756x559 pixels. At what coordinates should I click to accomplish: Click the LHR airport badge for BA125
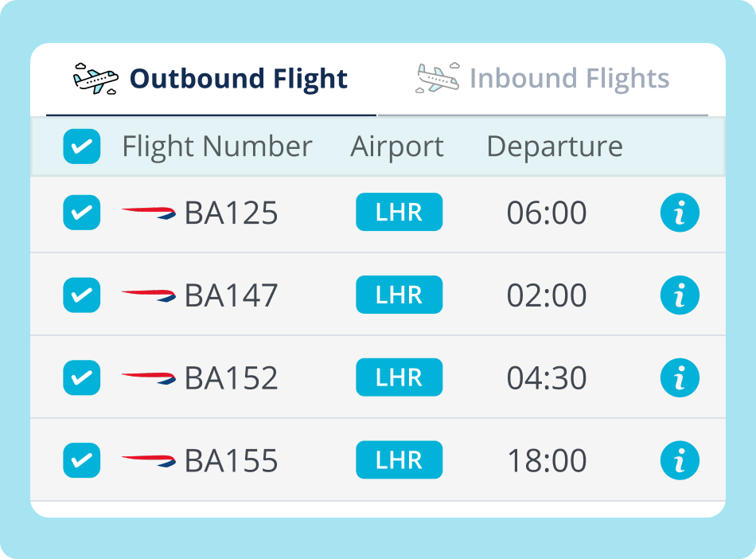coord(399,213)
